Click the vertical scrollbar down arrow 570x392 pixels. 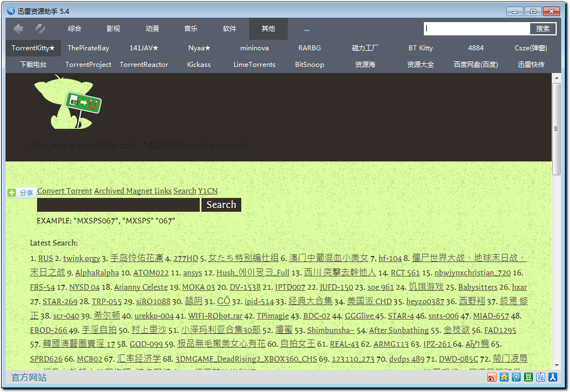click(x=556, y=365)
